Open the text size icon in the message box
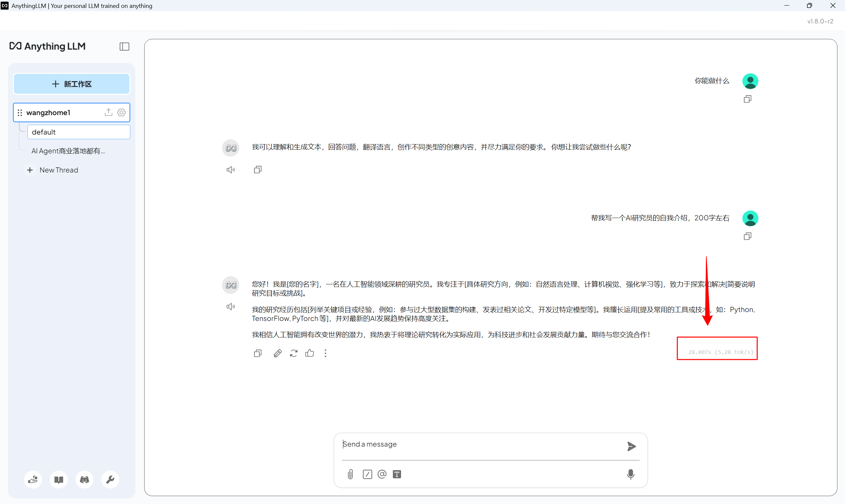 tap(396, 474)
